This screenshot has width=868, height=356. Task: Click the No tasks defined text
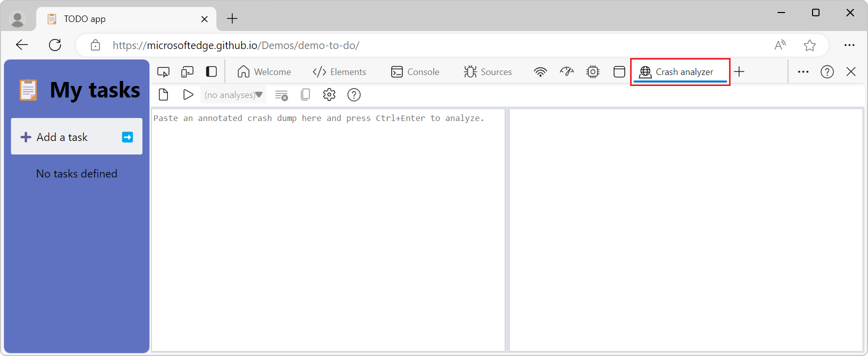coord(76,173)
